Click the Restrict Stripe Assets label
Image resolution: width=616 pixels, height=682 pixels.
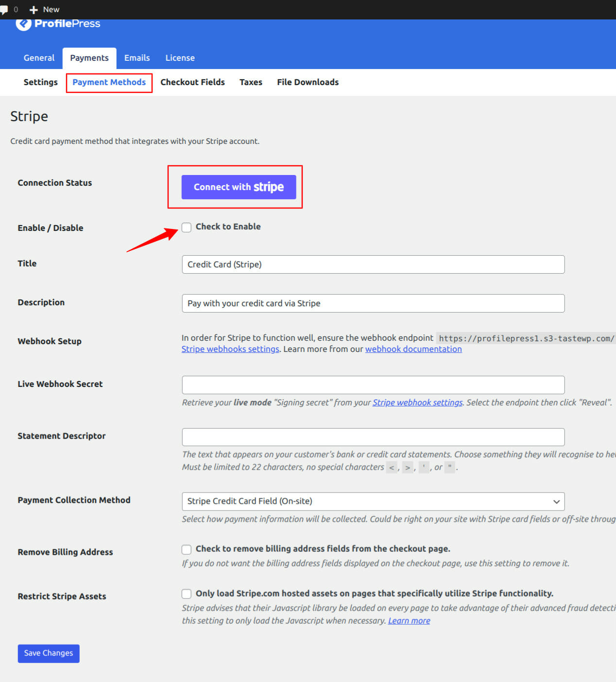coord(62,596)
